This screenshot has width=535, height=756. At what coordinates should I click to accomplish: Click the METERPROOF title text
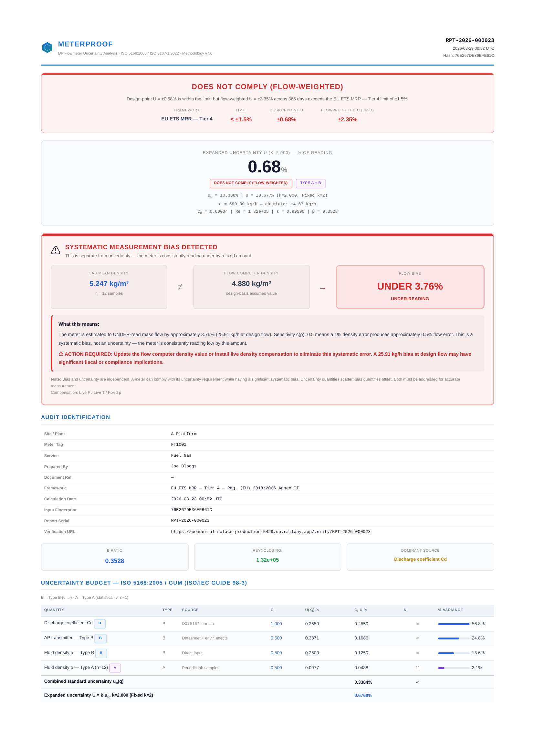85,44
